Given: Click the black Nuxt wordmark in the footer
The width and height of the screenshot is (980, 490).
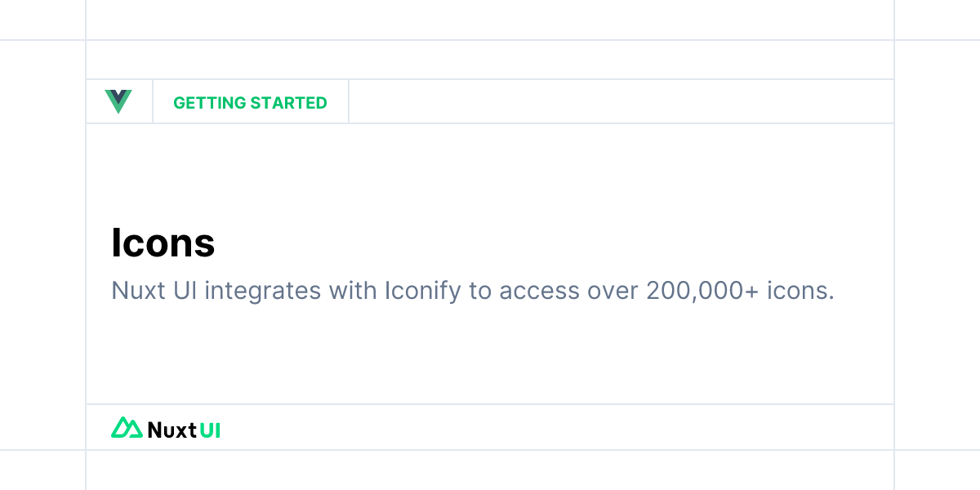Looking at the screenshot, I should coord(172,430).
